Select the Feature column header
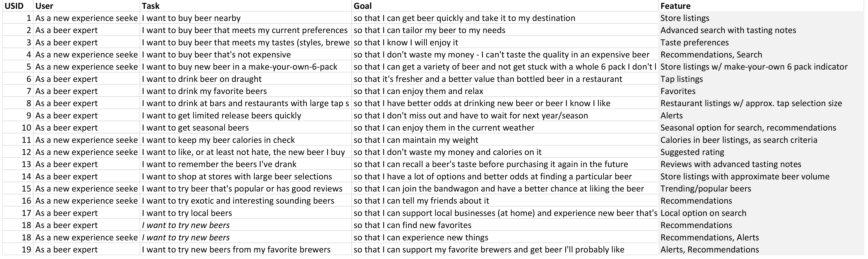 (x=761, y=6)
